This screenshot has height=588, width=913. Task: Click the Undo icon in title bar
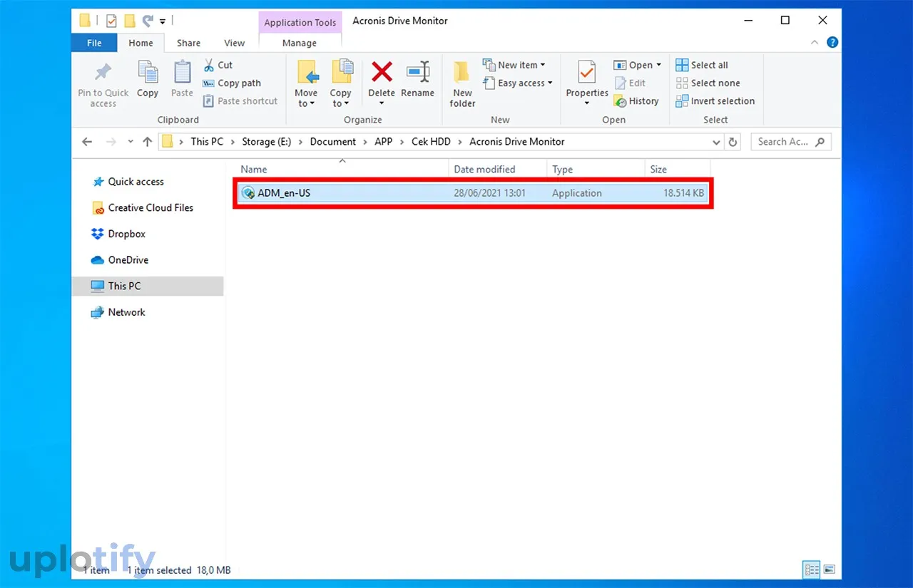tap(148, 21)
